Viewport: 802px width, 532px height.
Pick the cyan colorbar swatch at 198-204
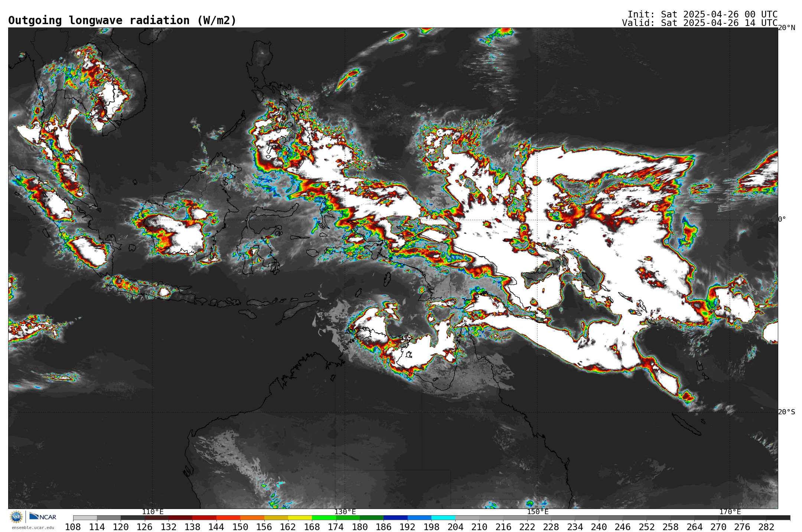coord(443,518)
